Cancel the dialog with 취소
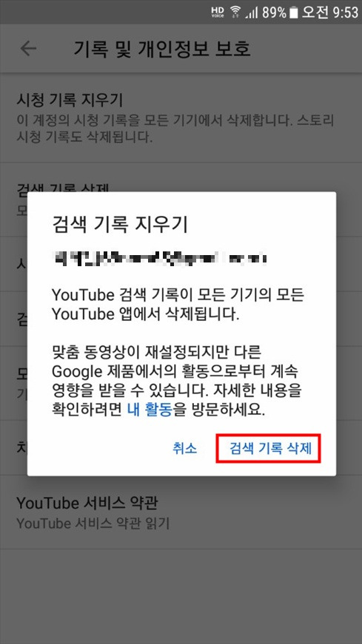Viewport: 362px width, 644px height. pos(185,448)
